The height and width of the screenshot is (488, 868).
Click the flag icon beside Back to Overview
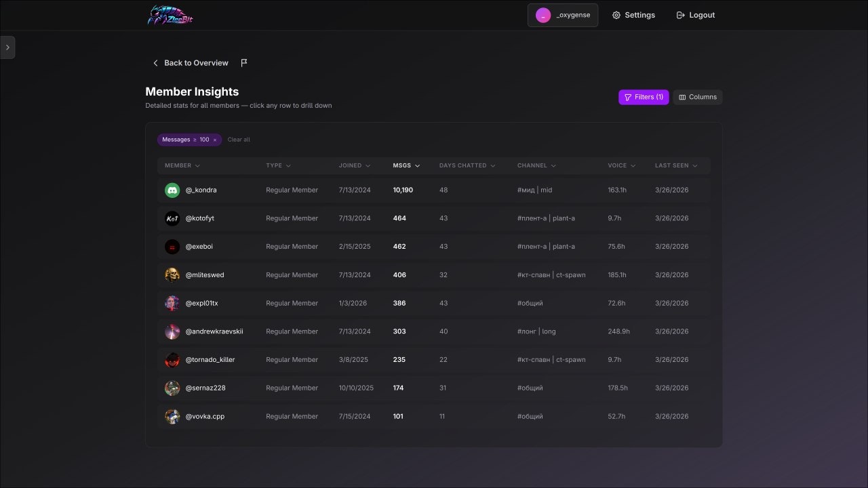click(244, 63)
